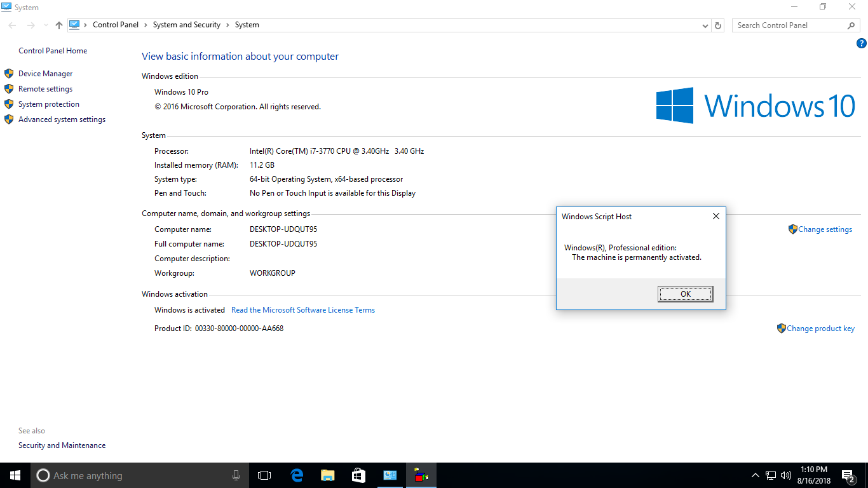The width and height of the screenshot is (868, 488).
Task: Expand the address bar history dropdown
Action: pos(705,25)
